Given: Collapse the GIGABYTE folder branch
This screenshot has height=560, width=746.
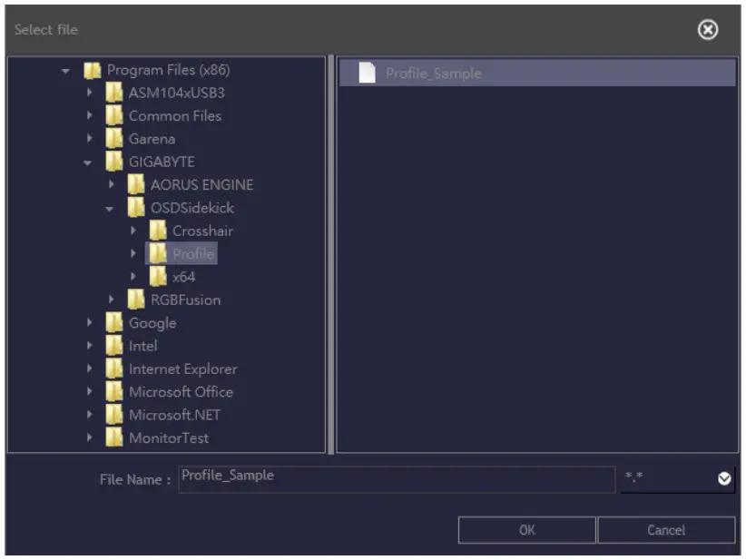Looking at the screenshot, I should coord(86,162).
